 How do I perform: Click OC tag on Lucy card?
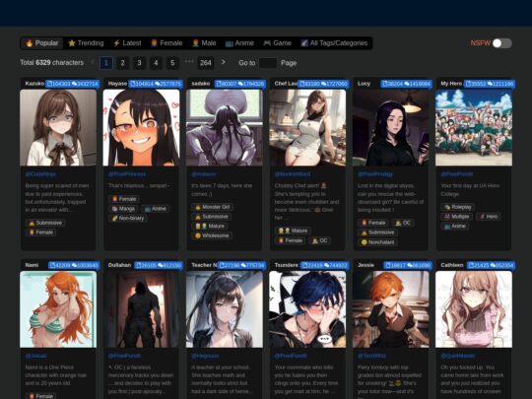pyautogui.click(x=403, y=223)
